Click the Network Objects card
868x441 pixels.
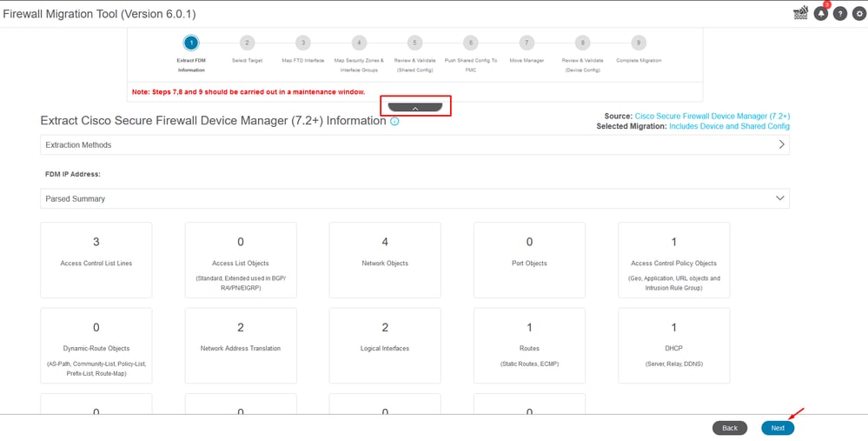click(385, 260)
